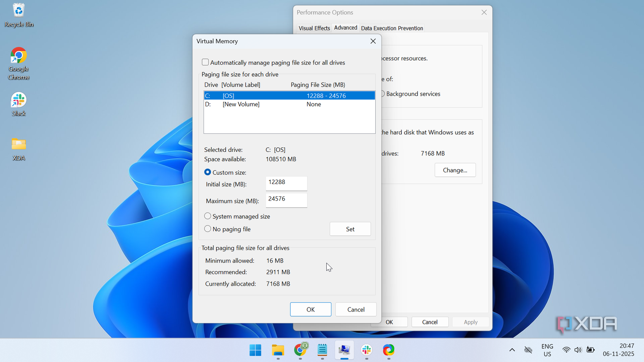This screenshot has height=362, width=644.
Task: Click inside the Maximum size input field
Action: pyautogui.click(x=286, y=200)
